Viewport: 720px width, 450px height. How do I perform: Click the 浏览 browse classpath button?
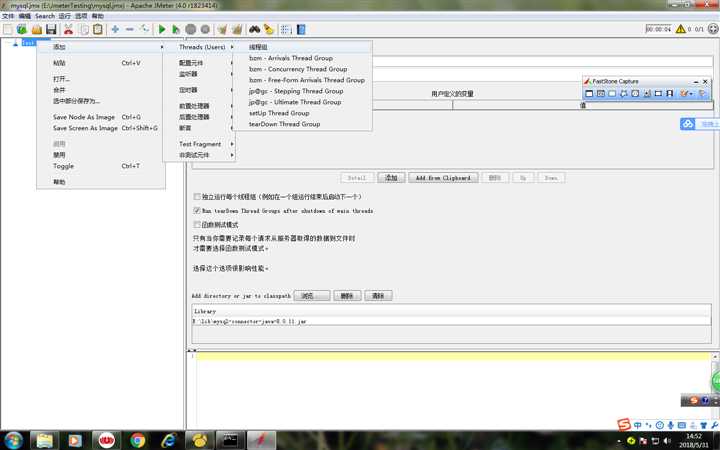coord(312,296)
